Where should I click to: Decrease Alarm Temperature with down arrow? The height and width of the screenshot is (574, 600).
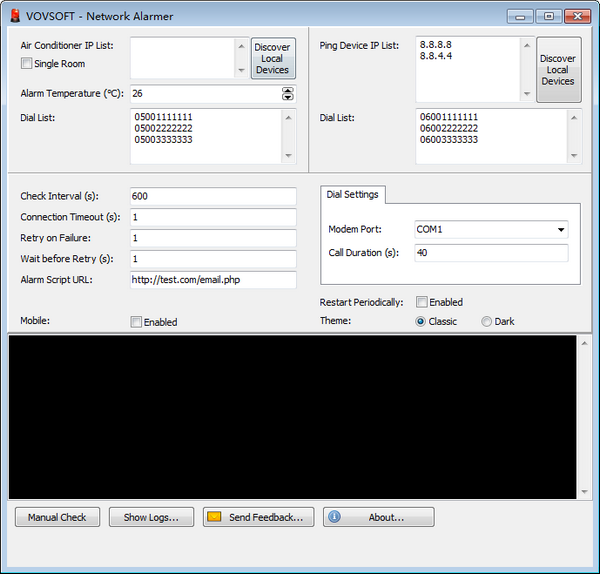[288, 97]
